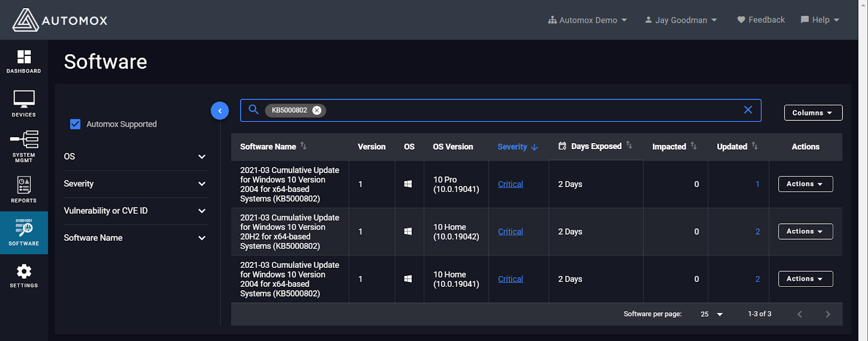868x341 pixels.
Task: Click the Automox logo
Action: click(x=60, y=20)
